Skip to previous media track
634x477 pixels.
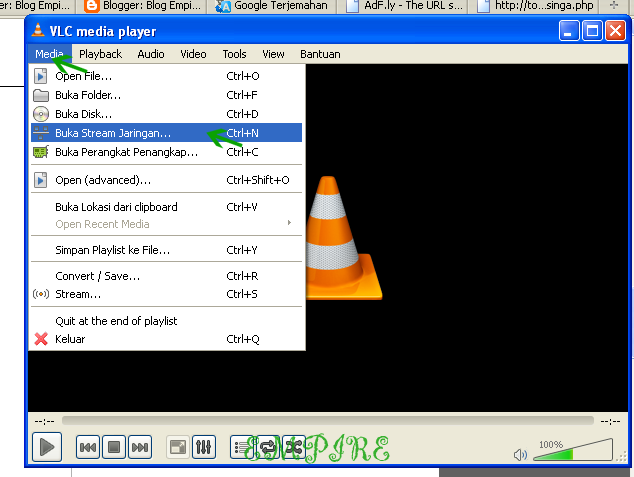click(88, 447)
